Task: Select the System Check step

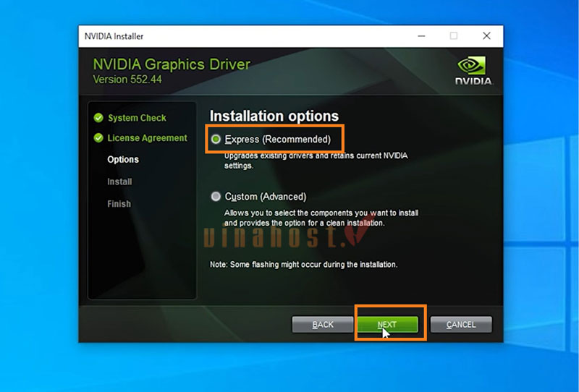Action: click(x=137, y=118)
